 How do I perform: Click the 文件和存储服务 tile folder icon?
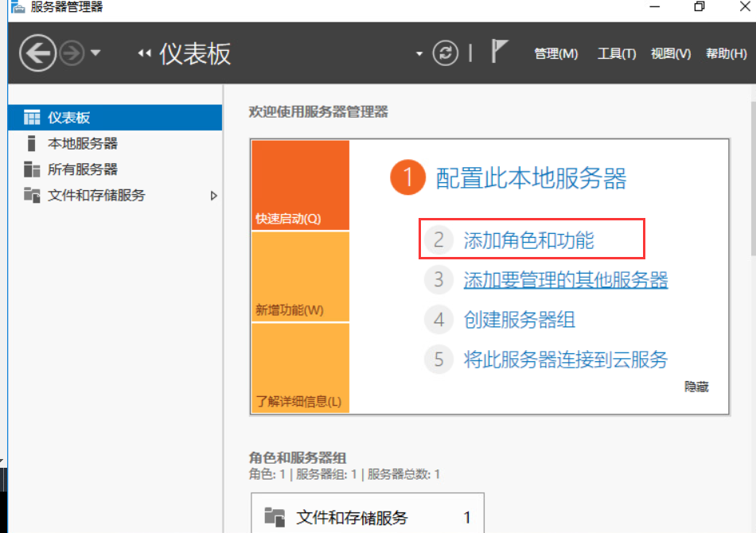(275, 517)
